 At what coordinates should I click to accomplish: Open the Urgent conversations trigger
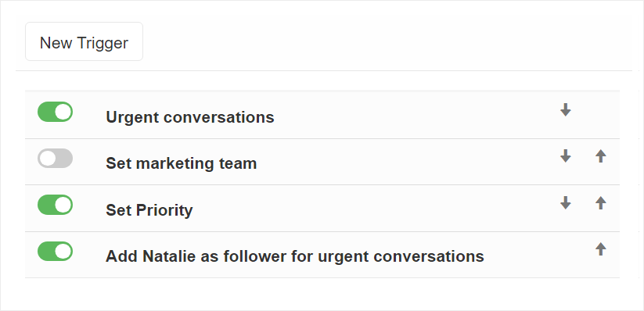[189, 117]
